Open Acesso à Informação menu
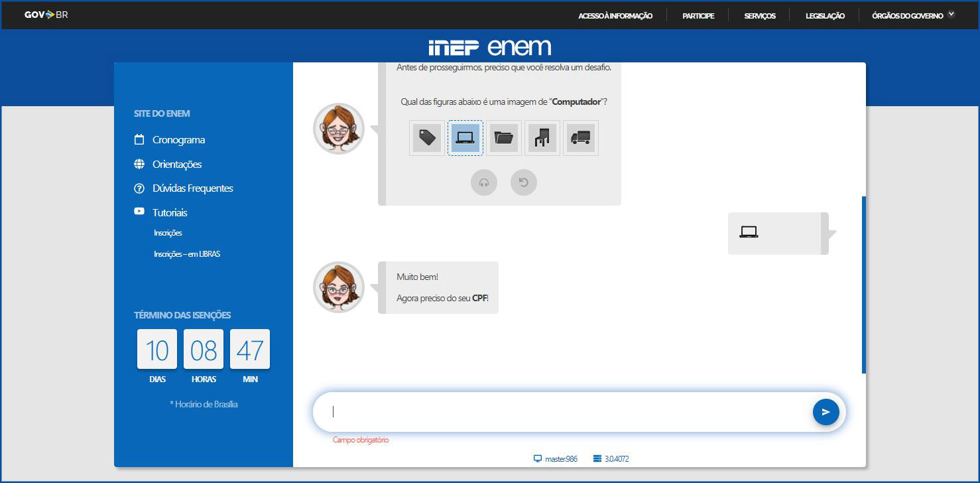The height and width of the screenshot is (483, 980). pyautogui.click(x=615, y=15)
